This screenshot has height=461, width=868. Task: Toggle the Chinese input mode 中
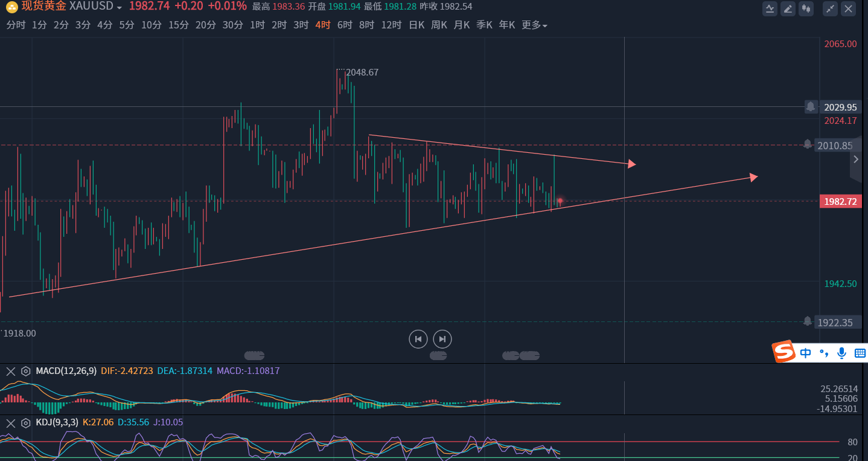[x=805, y=353]
